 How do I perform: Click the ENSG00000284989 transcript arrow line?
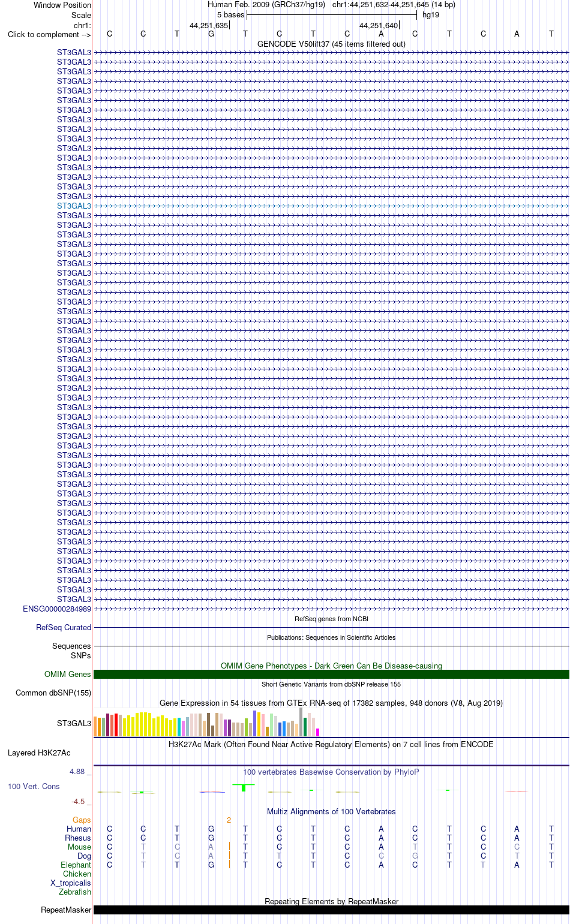click(x=331, y=609)
